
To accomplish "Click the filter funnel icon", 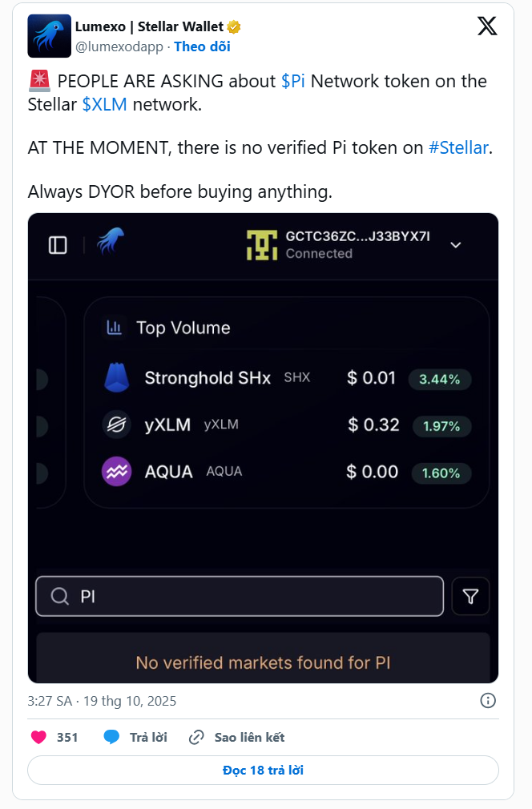I will (471, 597).
